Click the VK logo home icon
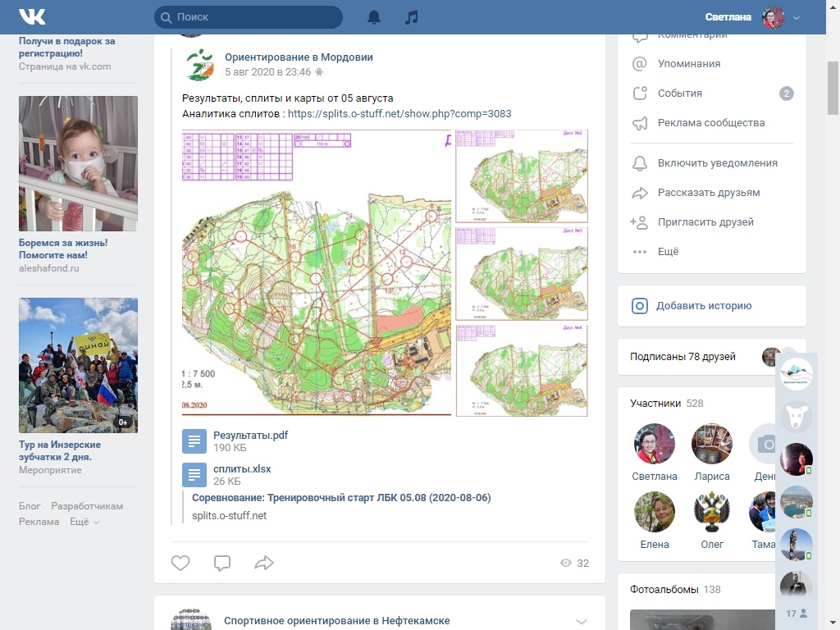Screen dimensions: 840x630 (x=33, y=16)
